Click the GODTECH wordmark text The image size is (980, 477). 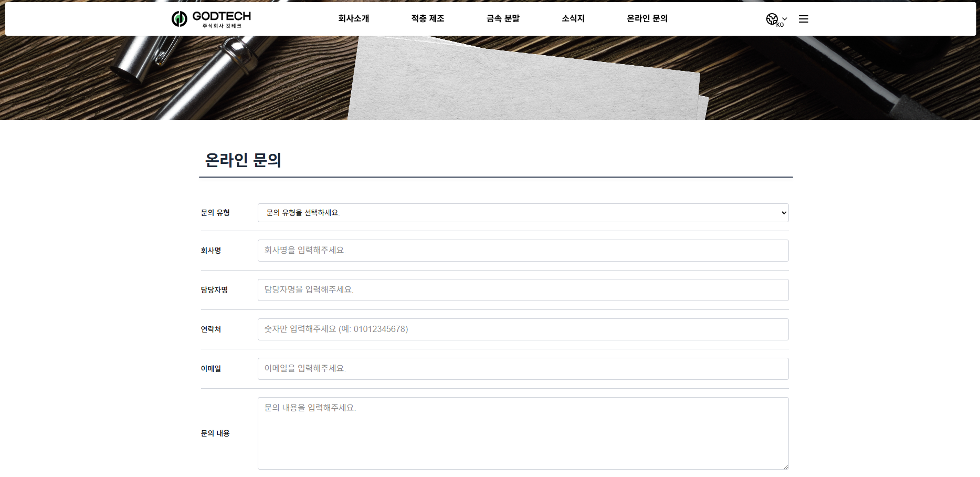[222, 16]
